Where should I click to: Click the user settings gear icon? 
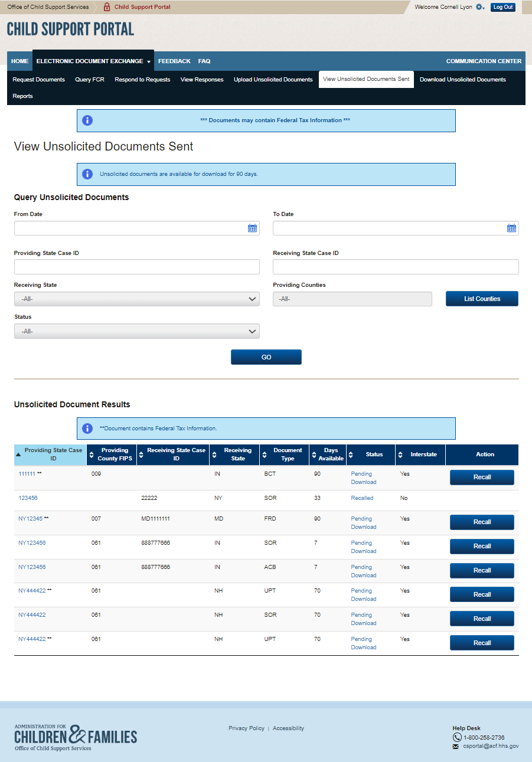tap(479, 7)
